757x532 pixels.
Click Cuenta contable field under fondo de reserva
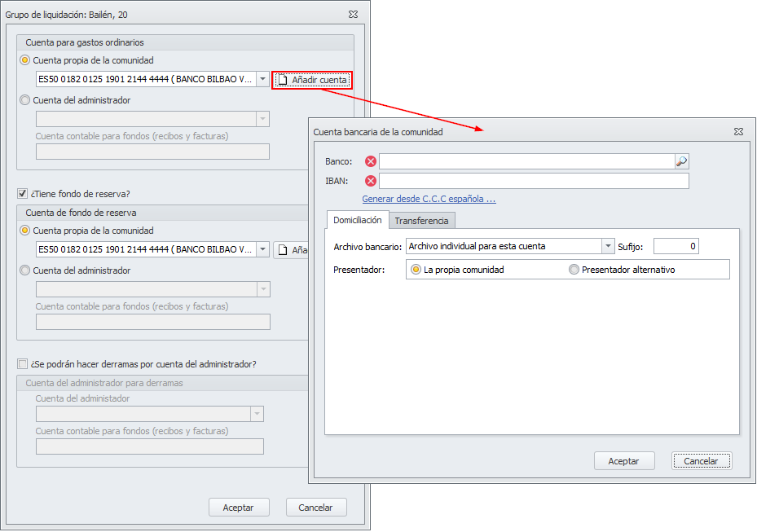[x=153, y=322]
